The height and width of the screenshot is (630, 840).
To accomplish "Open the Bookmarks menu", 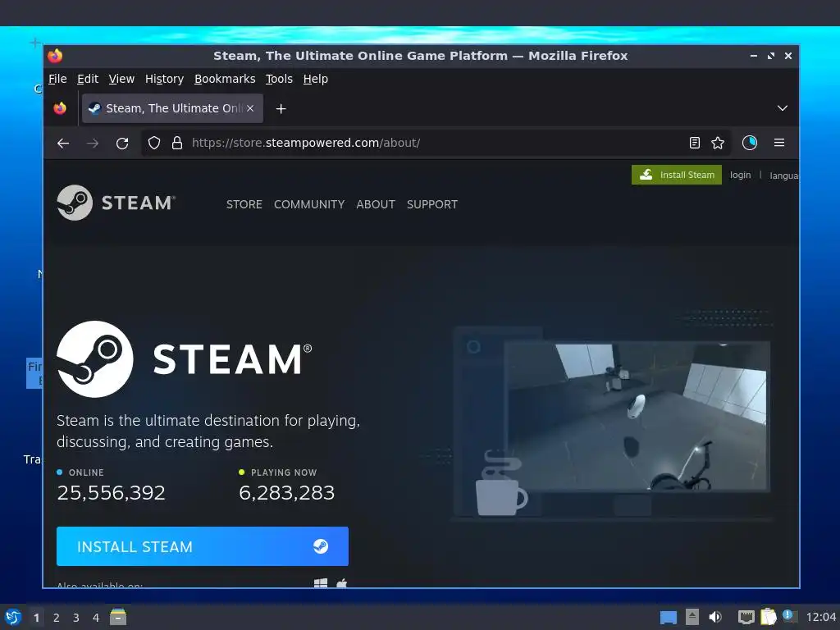I will tap(225, 79).
